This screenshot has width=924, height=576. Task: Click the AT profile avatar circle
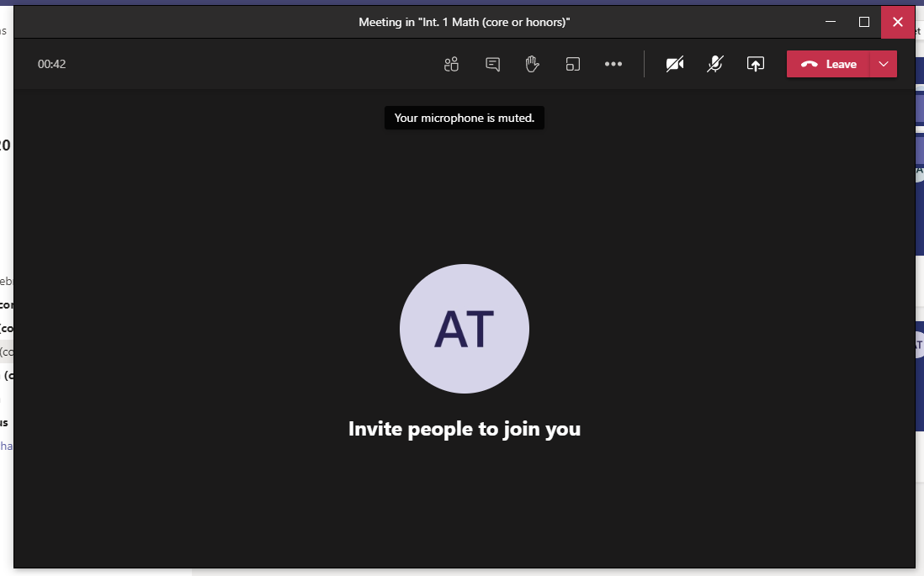pos(465,329)
